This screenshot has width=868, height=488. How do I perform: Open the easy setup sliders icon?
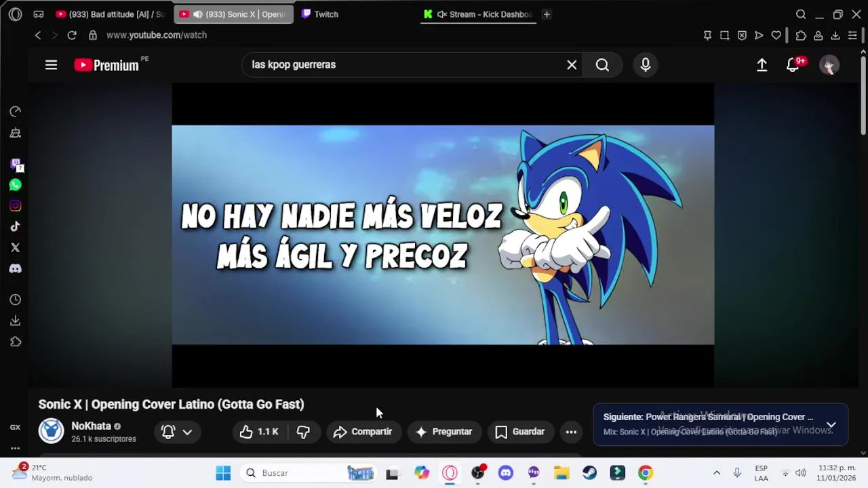point(852,35)
